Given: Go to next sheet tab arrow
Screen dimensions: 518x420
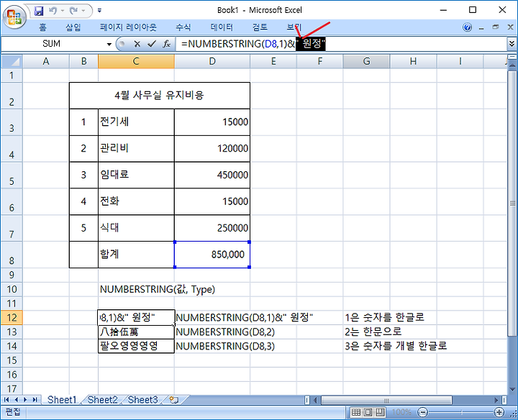Looking at the screenshot, I should tap(25, 400).
